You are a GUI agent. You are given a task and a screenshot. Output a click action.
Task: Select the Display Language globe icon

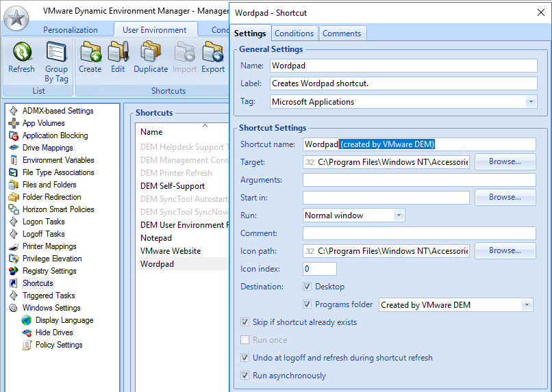(x=27, y=320)
